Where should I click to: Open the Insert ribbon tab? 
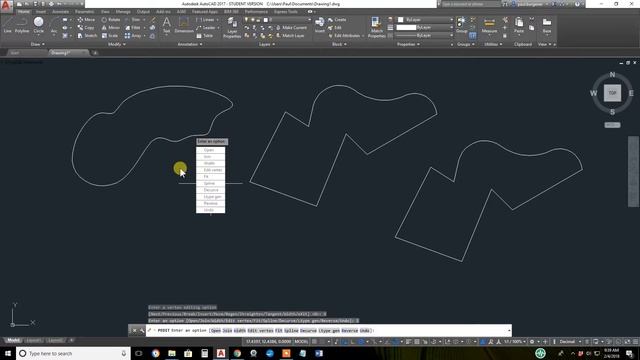[41, 12]
